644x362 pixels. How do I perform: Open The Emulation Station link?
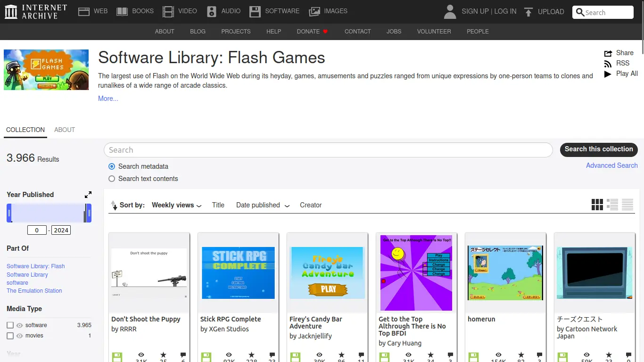[x=34, y=291]
